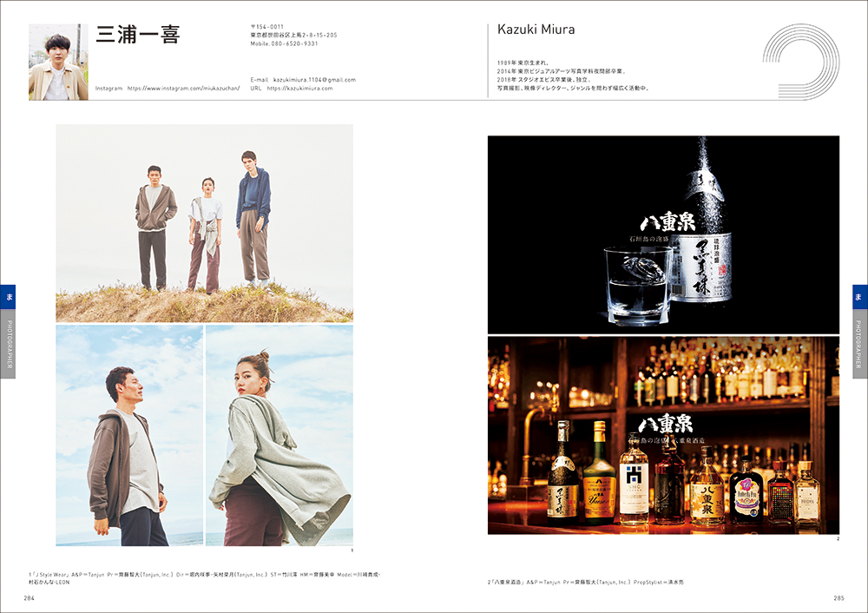This screenshot has width=868, height=613.
Task: Open the photo of man in brown hoodie
Action: (x=129, y=435)
